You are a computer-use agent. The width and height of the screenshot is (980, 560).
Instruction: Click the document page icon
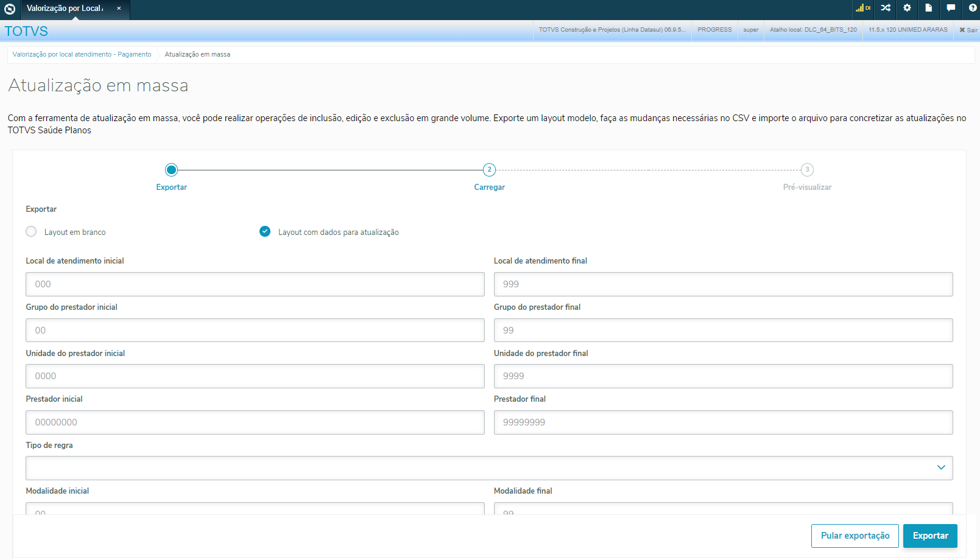(929, 8)
